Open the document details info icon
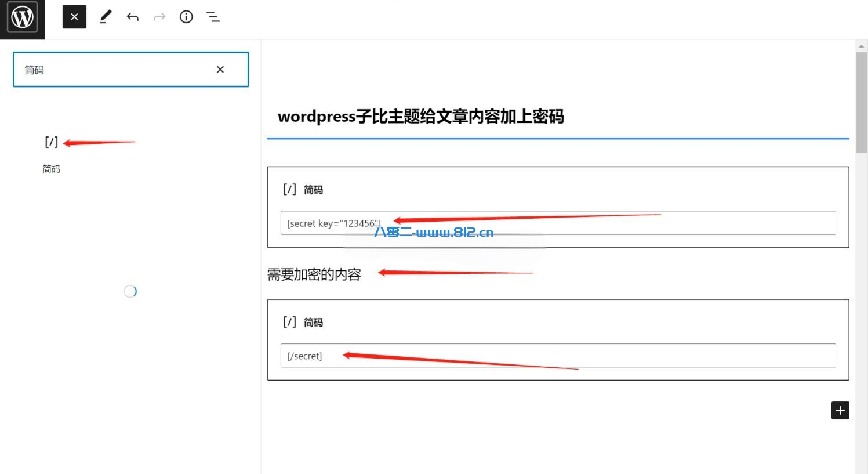The width and height of the screenshot is (868, 474). (x=186, y=17)
